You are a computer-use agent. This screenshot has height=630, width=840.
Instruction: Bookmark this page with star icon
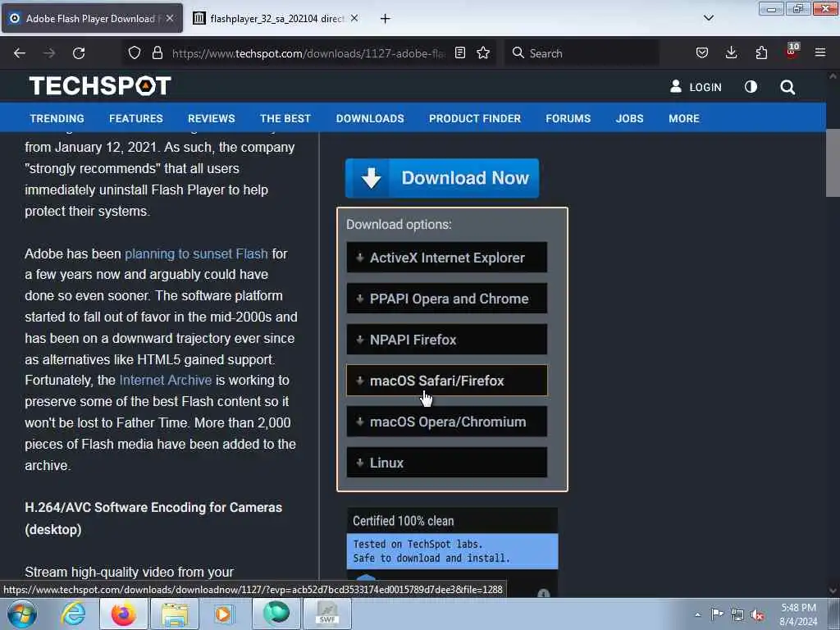pyautogui.click(x=483, y=52)
